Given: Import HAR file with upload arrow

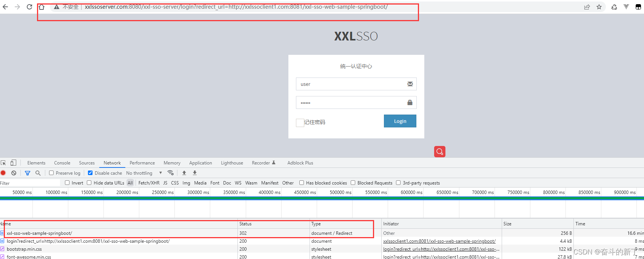Looking at the screenshot, I should 184,173.
